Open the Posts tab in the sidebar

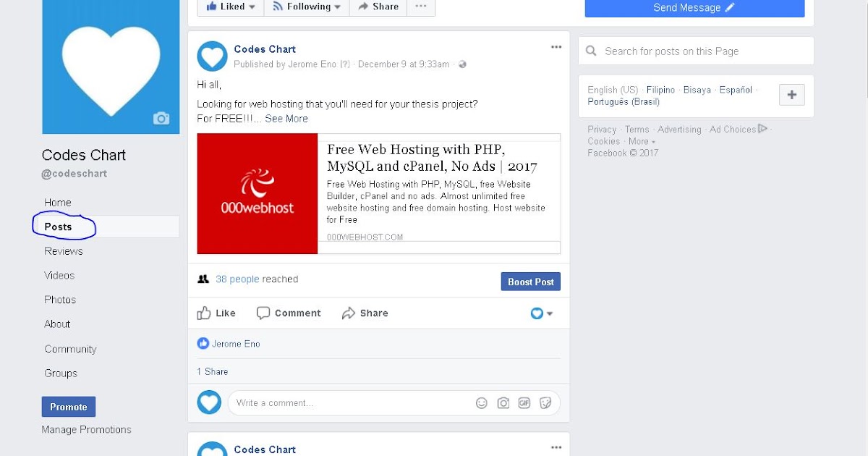pyautogui.click(x=58, y=227)
